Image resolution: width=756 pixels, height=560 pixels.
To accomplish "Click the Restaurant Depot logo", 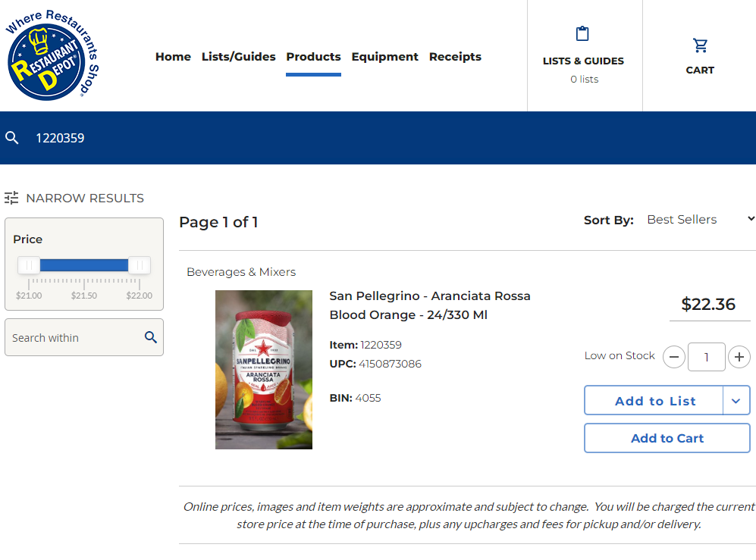I will click(x=52, y=55).
